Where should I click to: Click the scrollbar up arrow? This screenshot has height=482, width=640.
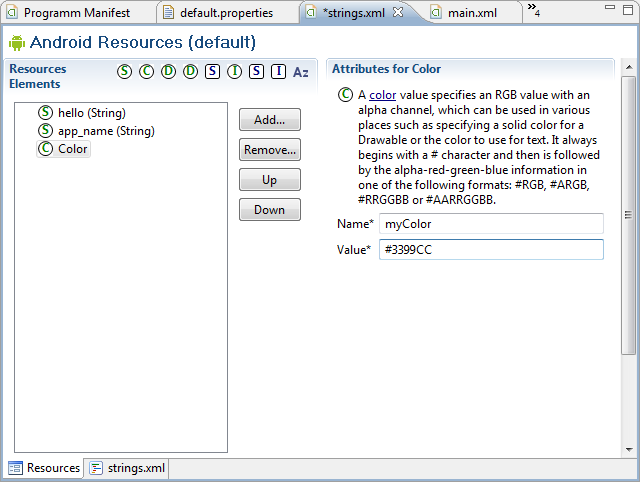click(x=629, y=67)
